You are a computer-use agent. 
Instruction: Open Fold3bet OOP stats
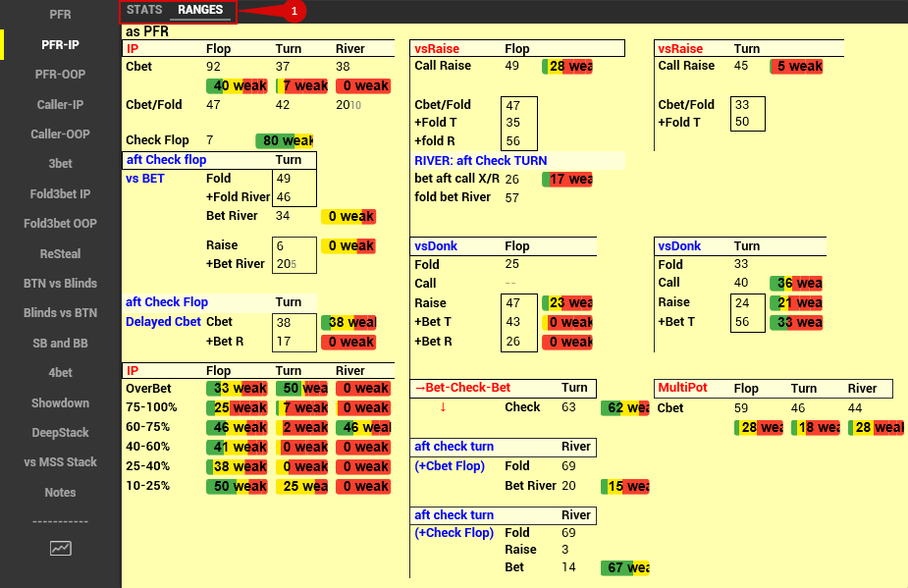point(60,223)
